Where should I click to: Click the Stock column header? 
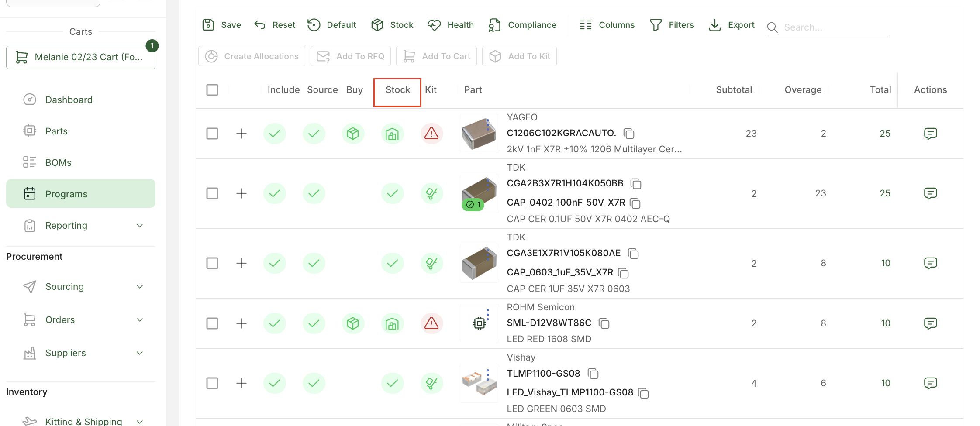(x=397, y=90)
